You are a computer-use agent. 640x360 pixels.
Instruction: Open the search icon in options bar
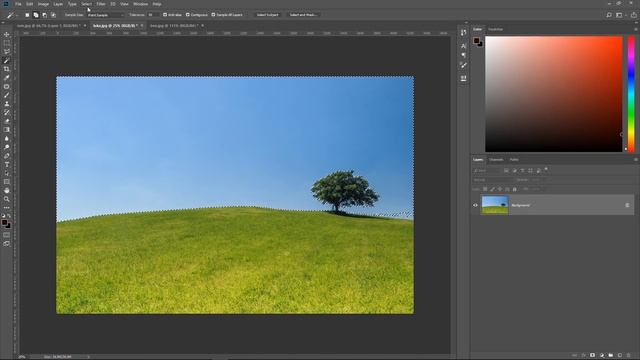pos(609,15)
